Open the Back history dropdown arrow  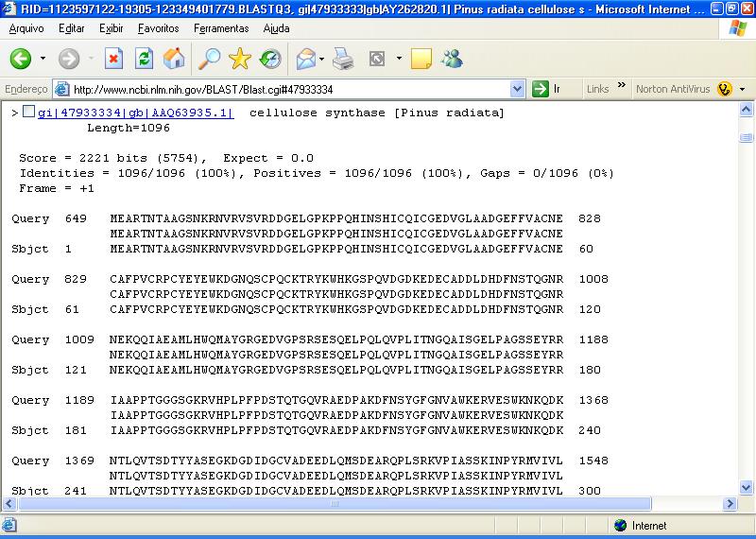click(43, 59)
